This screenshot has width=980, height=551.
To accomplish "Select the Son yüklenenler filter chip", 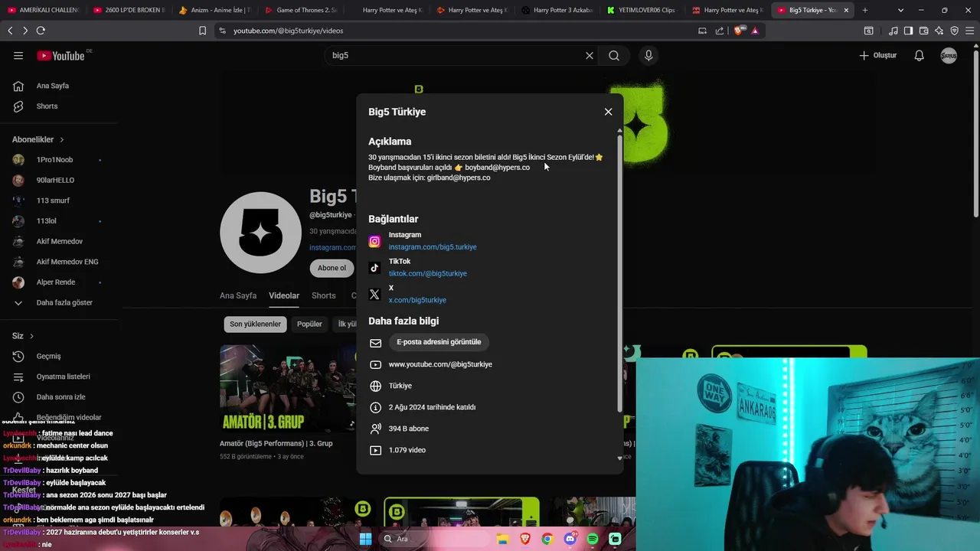I will point(255,324).
